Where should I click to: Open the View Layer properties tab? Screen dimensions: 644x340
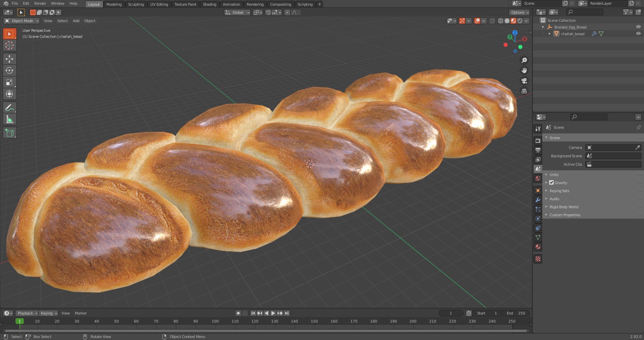tap(538, 159)
